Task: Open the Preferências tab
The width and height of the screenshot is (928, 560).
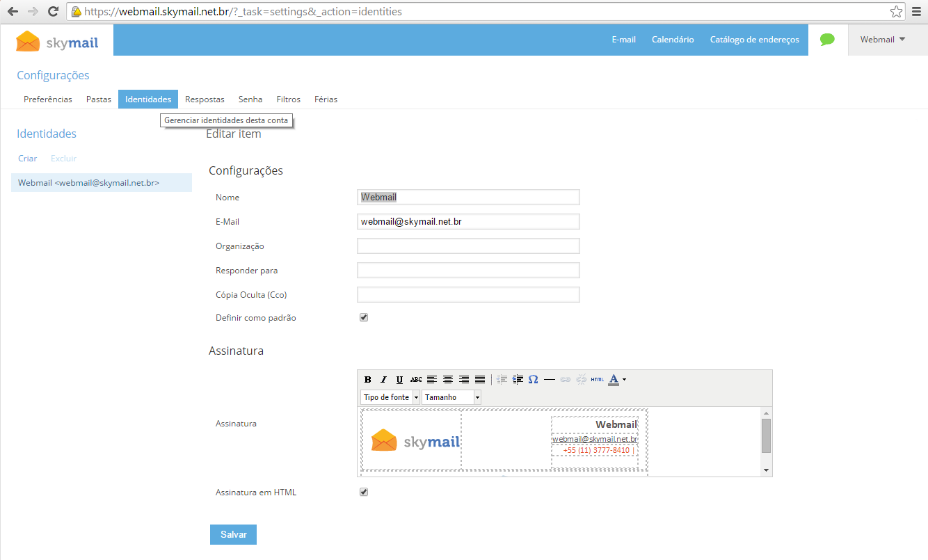Action: pyautogui.click(x=48, y=99)
